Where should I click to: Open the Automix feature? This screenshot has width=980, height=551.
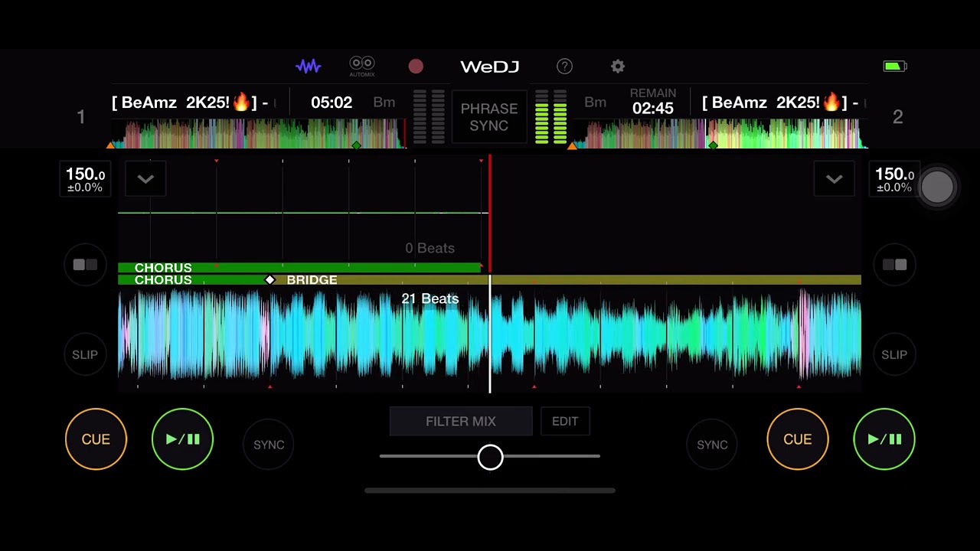362,67
